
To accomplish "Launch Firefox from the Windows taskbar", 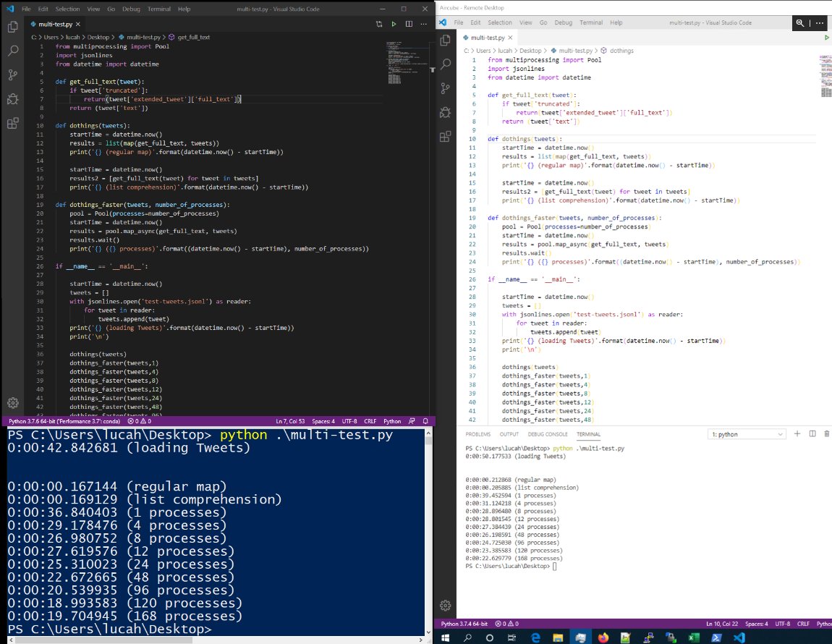I will pyautogui.click(x=603, y=637).
